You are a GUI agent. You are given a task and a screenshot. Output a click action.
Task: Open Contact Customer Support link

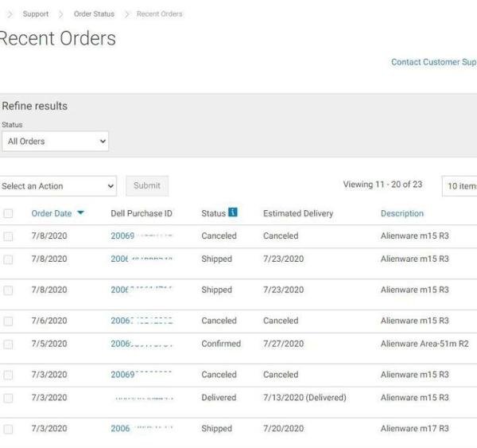[x=434, y=62]
